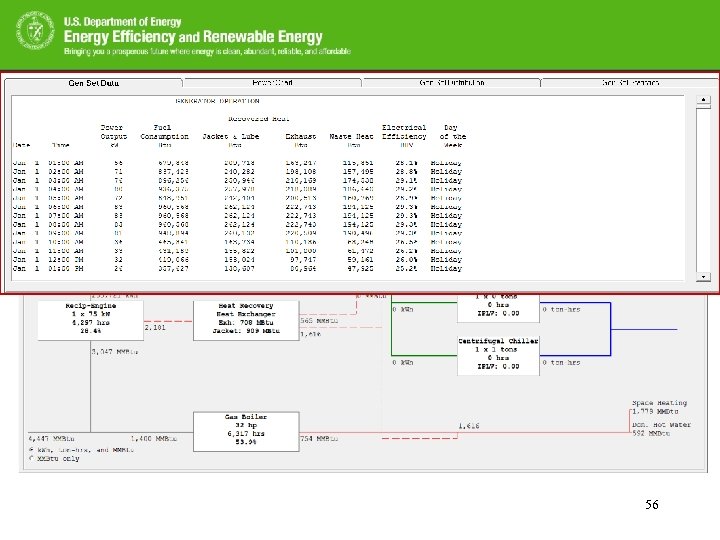Select the Jan 1 03:00 AM table row
The image size is (720, 540).
click(x=237, y=180)
